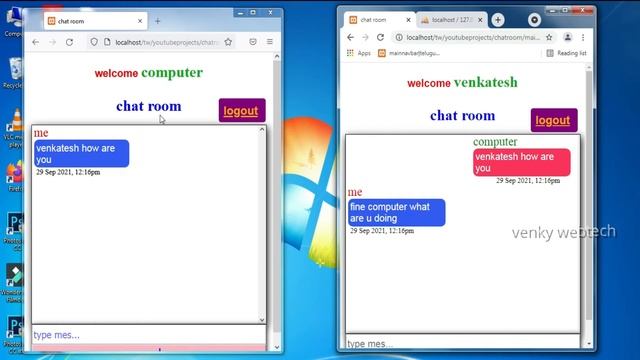Click chat box scroll down arrow in Firefox

pos(262,320)
